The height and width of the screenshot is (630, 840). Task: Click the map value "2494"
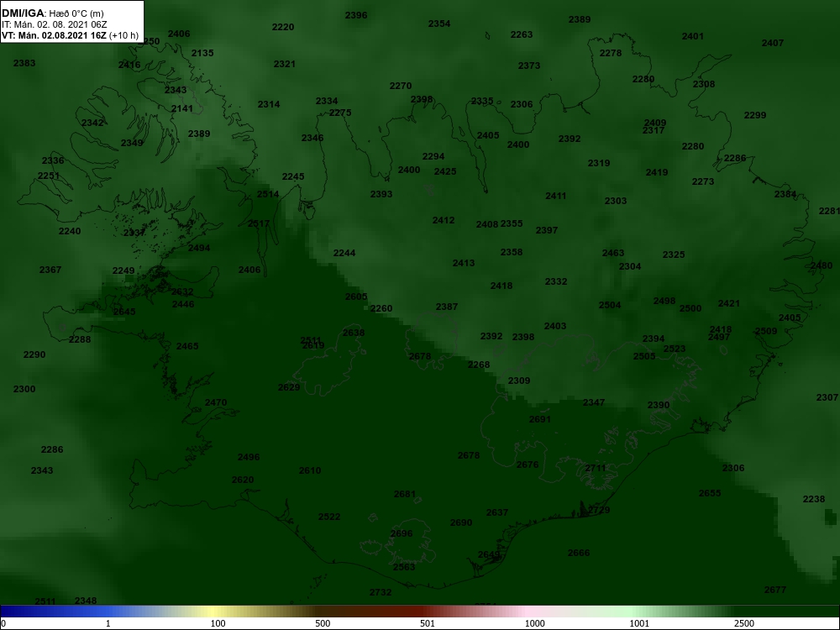(x=199, y=248)
